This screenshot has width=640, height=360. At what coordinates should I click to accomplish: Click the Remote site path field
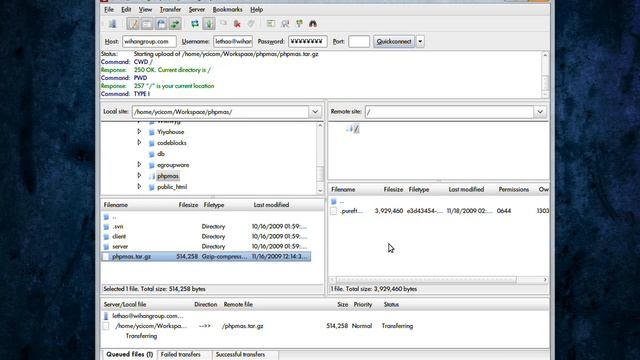(x=449, y=112)
